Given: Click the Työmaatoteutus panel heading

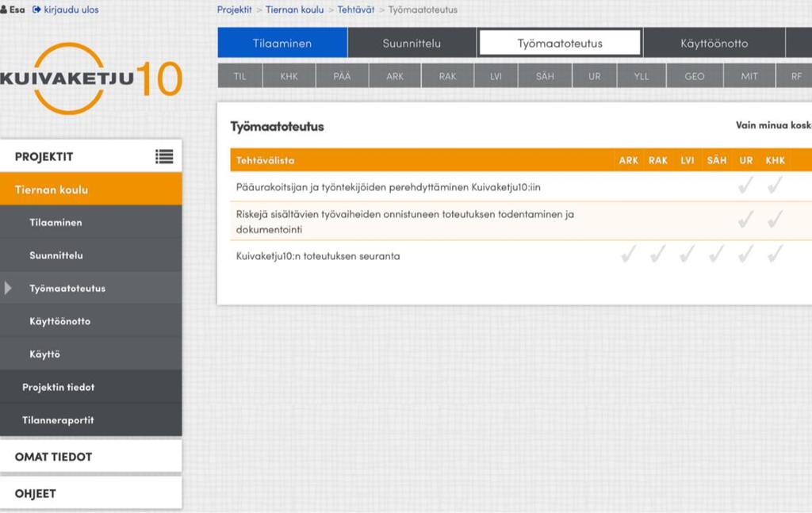Looking at the screenshot, I should click(x=277, y=127).
